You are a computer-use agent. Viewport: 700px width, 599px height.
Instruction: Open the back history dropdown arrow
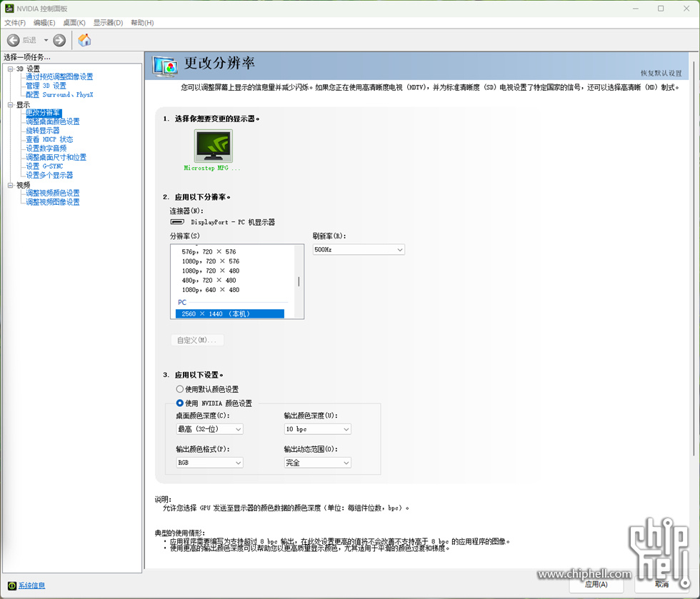pos(46,41)
